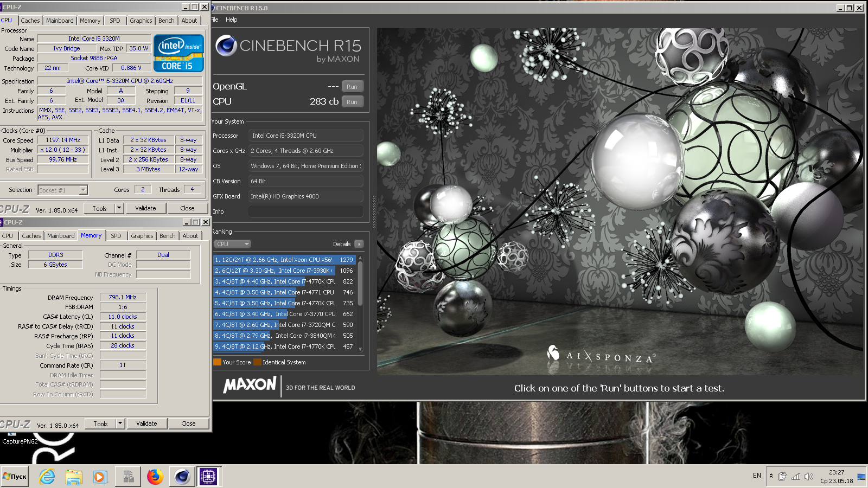Open the Start (Пуск) menu

[x=15, y=477]
